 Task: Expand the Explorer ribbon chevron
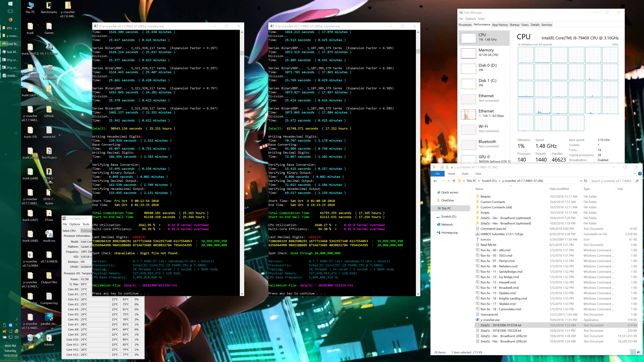tap(634, 174)
